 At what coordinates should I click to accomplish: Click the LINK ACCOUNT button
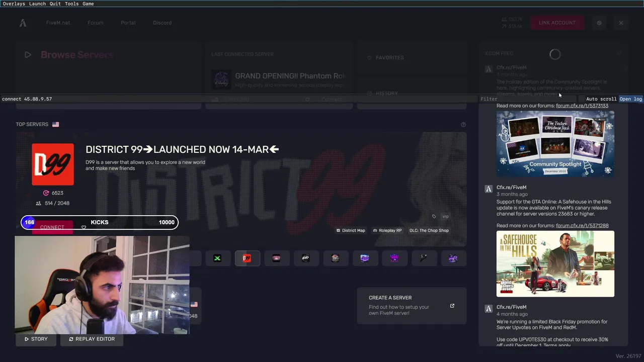coord(557,23)
